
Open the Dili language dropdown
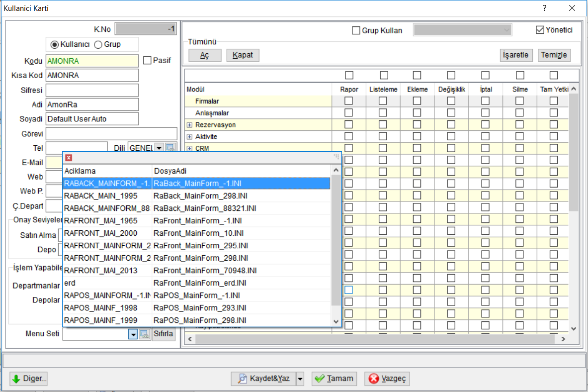tap(159, 148)
